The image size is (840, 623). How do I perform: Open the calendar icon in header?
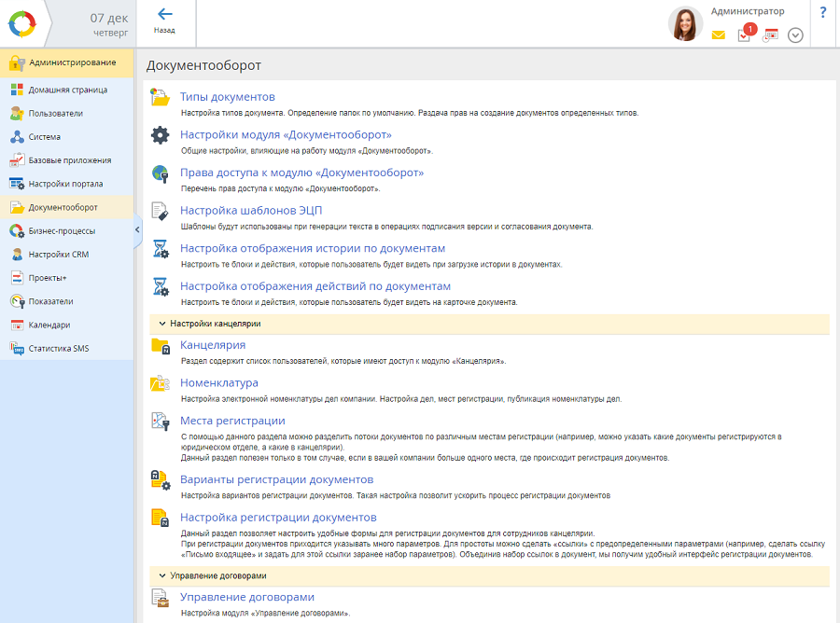[771, 35]
